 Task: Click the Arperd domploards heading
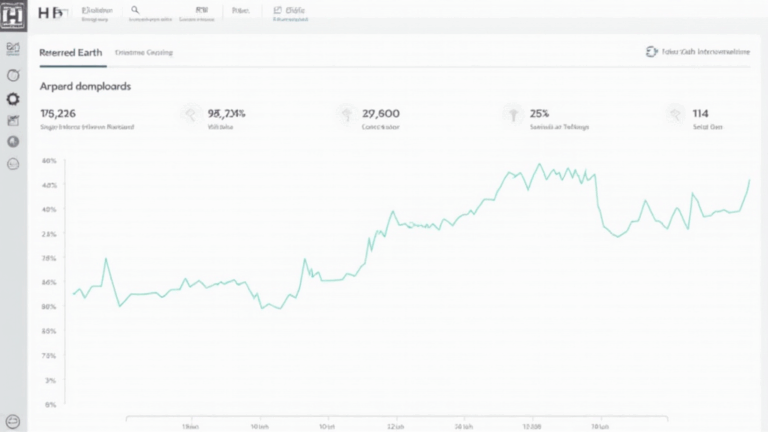85,86
